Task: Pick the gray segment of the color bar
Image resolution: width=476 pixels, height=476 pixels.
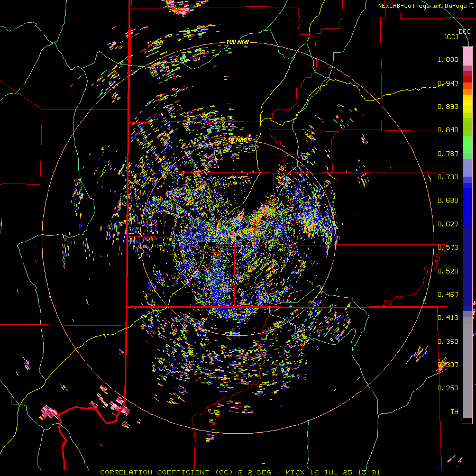Action: (467, 368)
